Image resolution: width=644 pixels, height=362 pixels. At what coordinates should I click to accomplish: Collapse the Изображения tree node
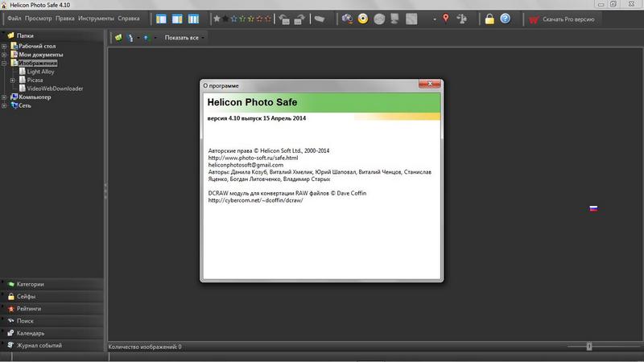(x=4, y=64)
